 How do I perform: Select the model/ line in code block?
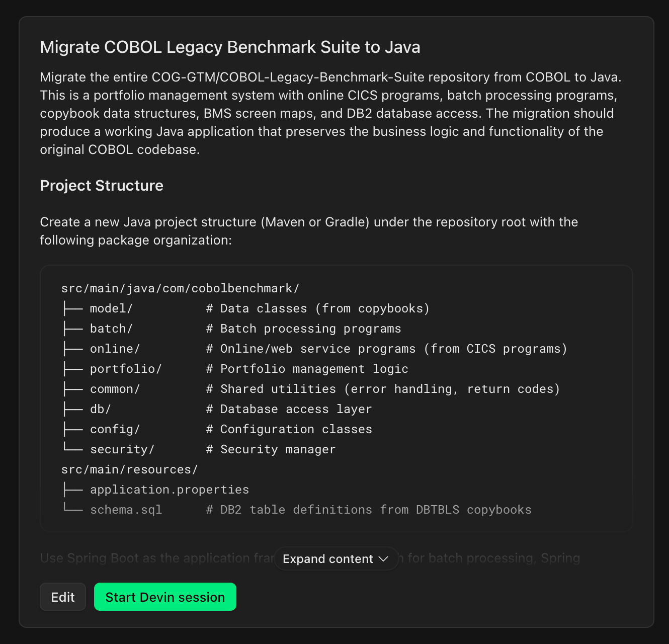[x=245, y=308]
